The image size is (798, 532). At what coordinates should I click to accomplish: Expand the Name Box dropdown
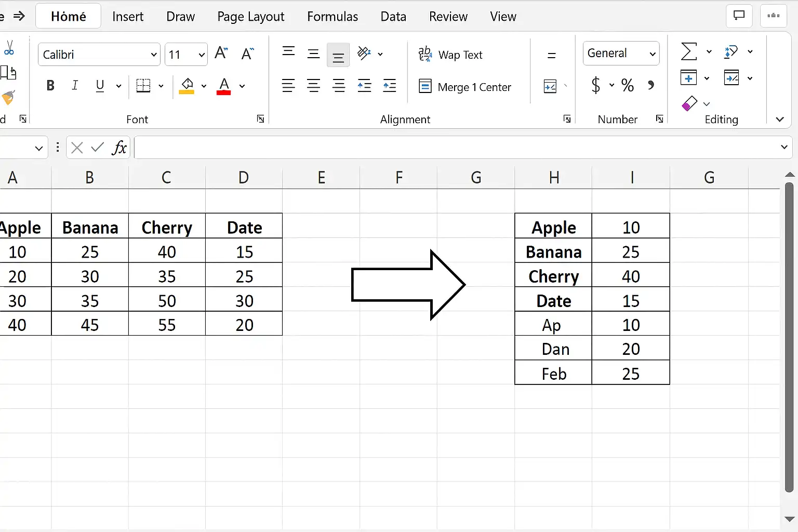(x=38, y=149)
